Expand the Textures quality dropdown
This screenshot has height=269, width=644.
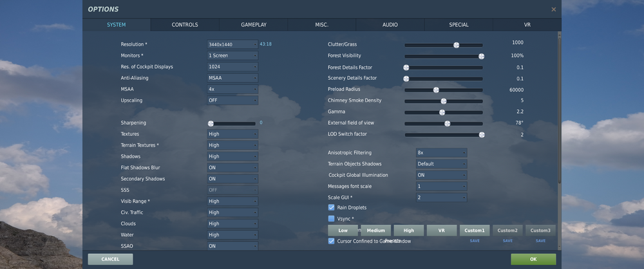pos(232,134)
